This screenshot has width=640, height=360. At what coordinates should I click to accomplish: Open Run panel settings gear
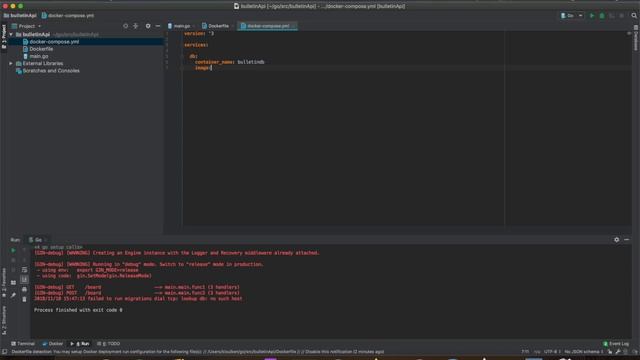[x=616, y=240]
